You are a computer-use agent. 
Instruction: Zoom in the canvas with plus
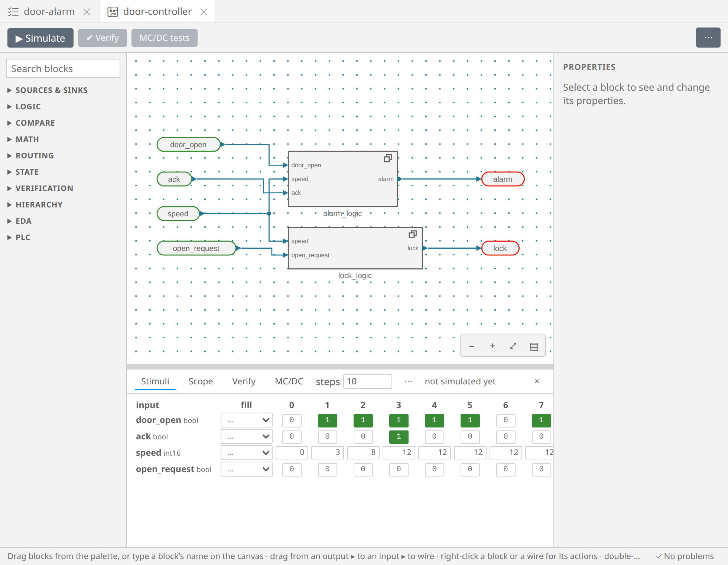coord(493,346)
